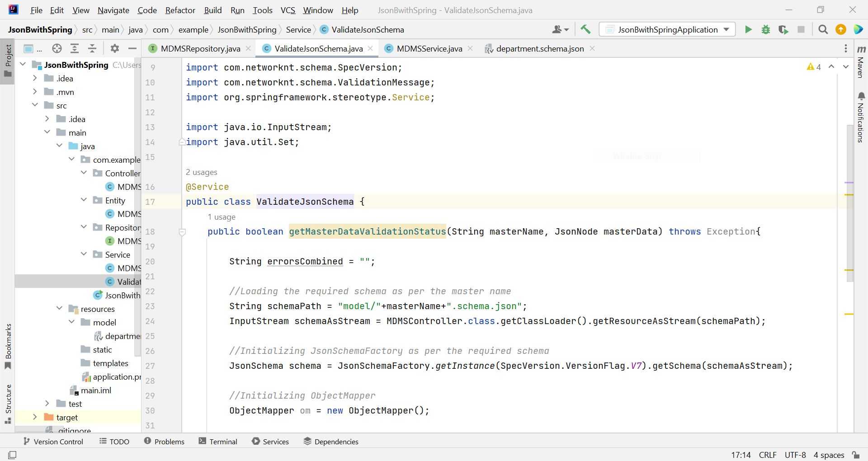The width and height of the screenshot is (868, 461).
Task: Run the JsonBwithSpringApplication with green play icon
Action: 748,30
